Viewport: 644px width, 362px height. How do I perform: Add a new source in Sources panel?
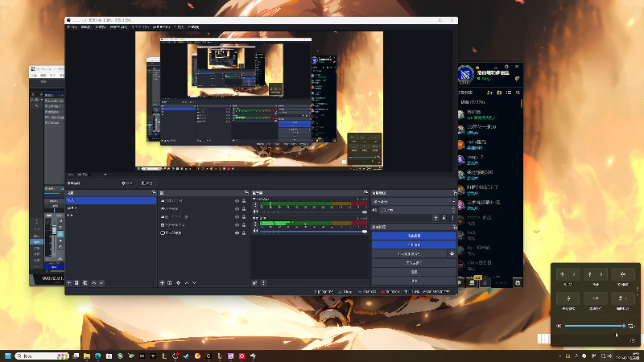[162, 283]
